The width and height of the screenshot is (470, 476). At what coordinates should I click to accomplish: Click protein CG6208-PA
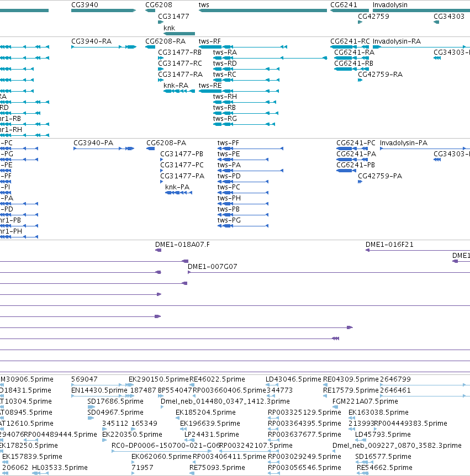tap(151, 149)
